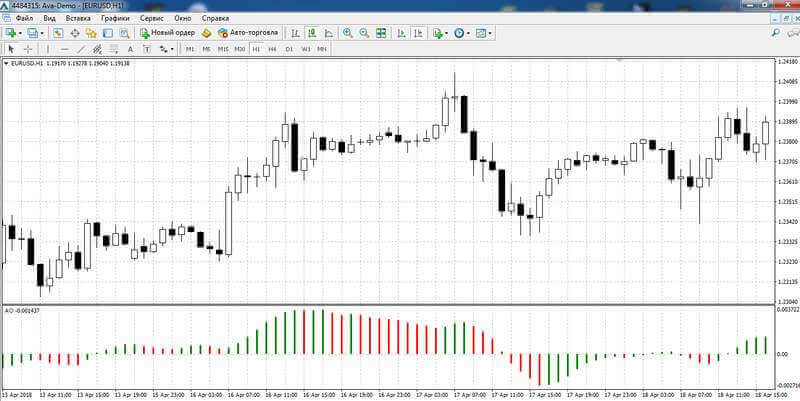Expand the new chart dropdown arrow
Image resolution: width=800 pixels, height=401 pixels.
[x=20, y=33]
